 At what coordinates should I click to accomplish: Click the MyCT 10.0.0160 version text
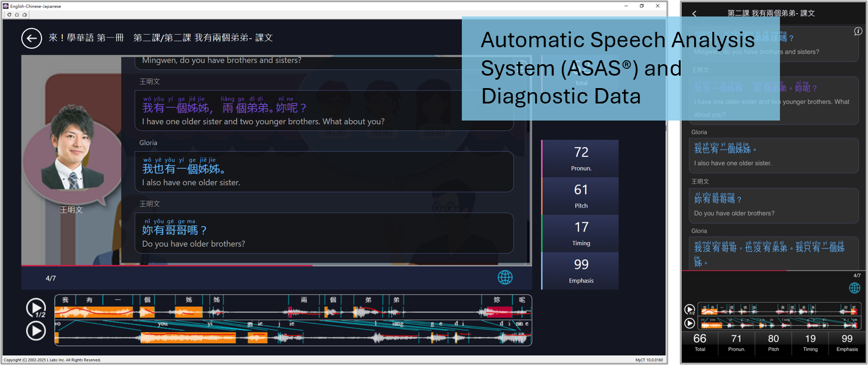point(648,360)
